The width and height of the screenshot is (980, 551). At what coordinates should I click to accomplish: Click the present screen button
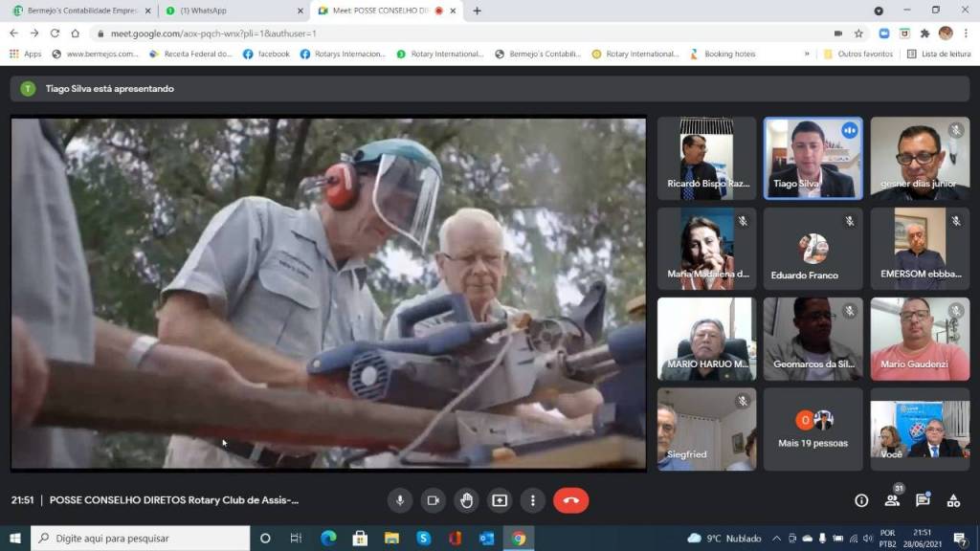click(500, 500)
